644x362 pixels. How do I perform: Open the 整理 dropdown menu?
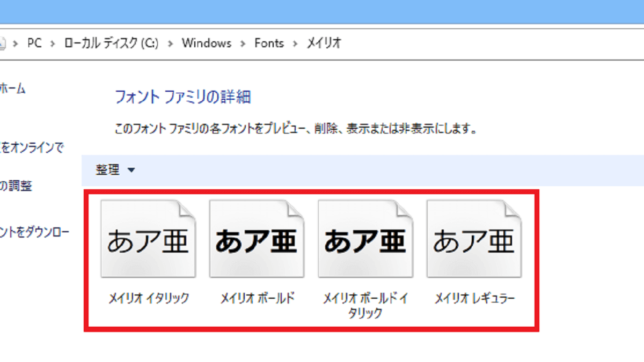click(x=113, y=169)
